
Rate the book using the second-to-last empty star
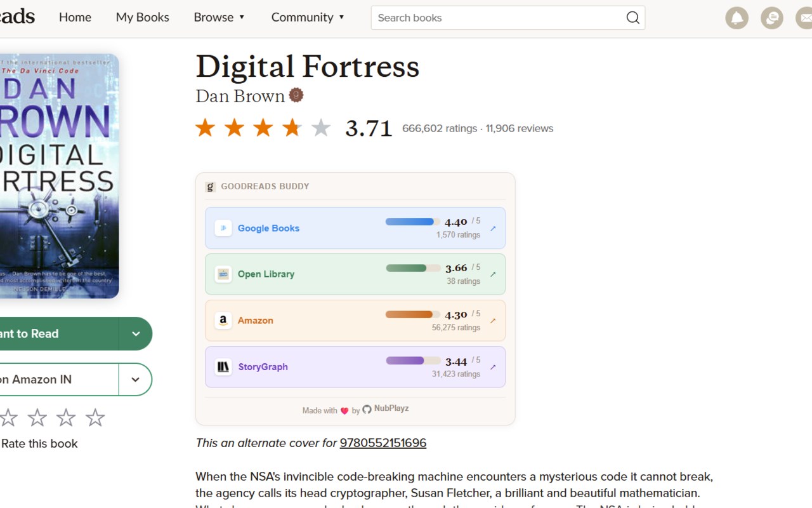tap(66, 418)
